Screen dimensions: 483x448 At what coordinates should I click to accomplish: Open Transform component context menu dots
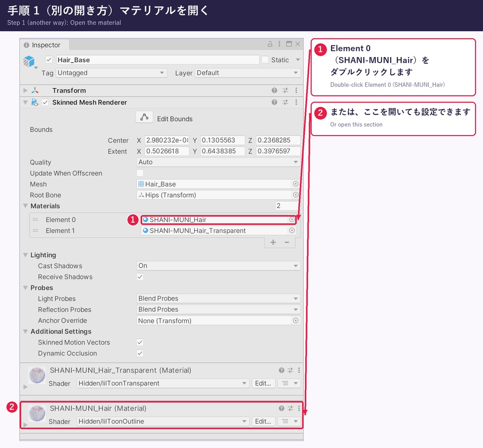pos(296,90)
